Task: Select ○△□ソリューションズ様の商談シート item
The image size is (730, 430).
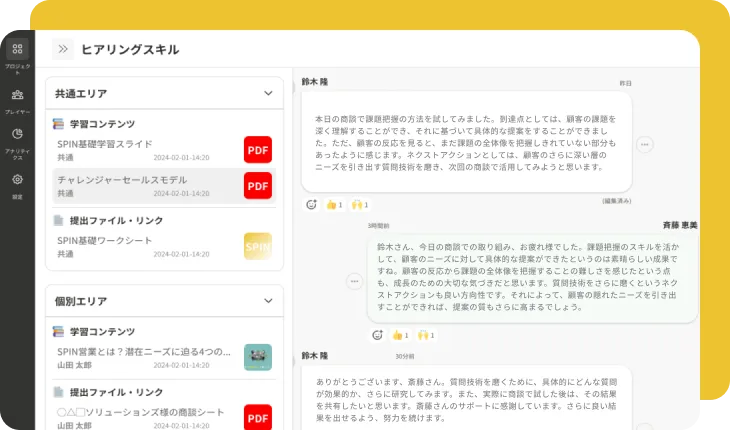Action: coord(164,418)
